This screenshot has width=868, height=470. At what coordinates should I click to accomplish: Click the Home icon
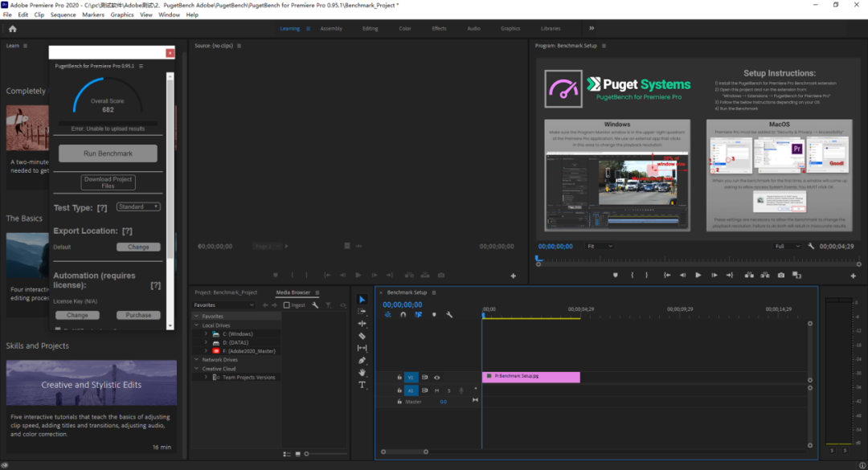(x=12, y=29)
